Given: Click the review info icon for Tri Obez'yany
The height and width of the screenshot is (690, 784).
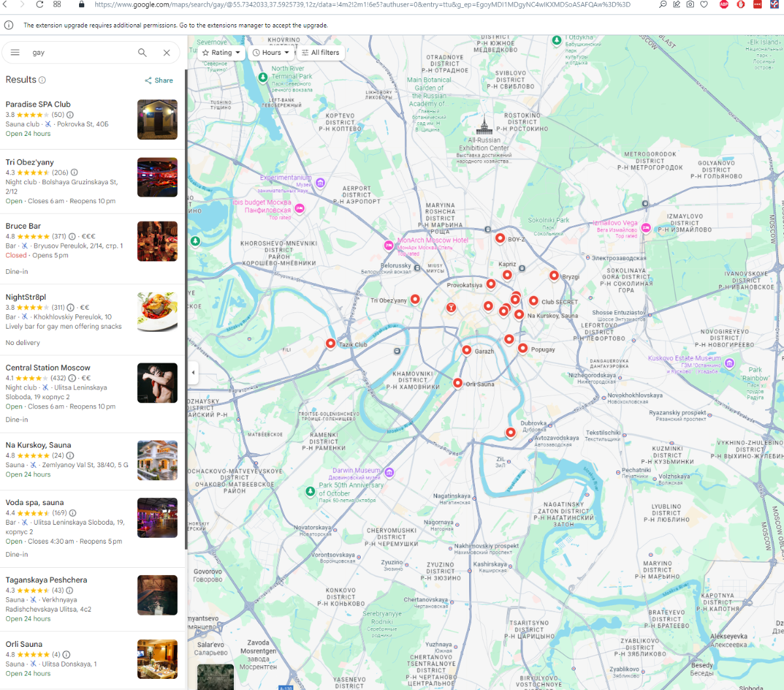Looking at the screenshot, I should tap(74, 172).
